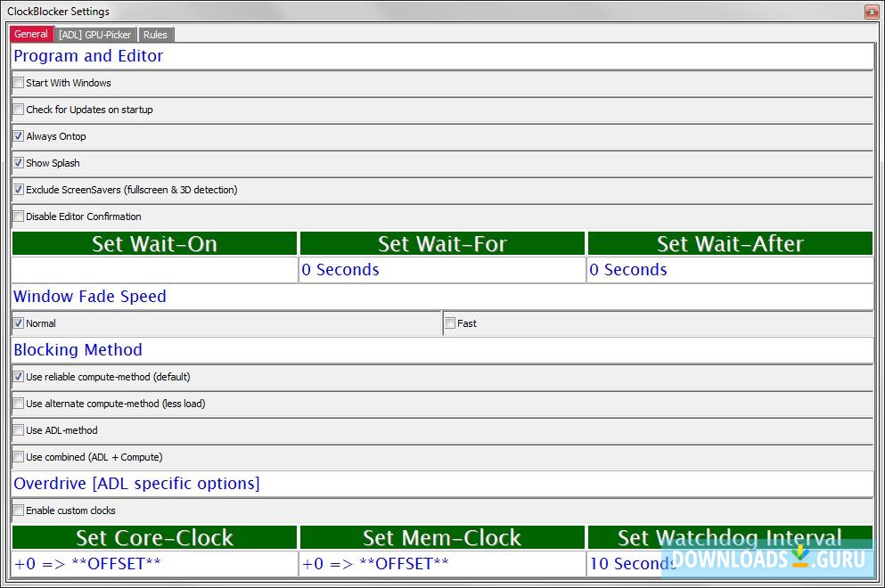Enable custom clocks checkbox
Screen dimensions: 885x588
point(19,510)
